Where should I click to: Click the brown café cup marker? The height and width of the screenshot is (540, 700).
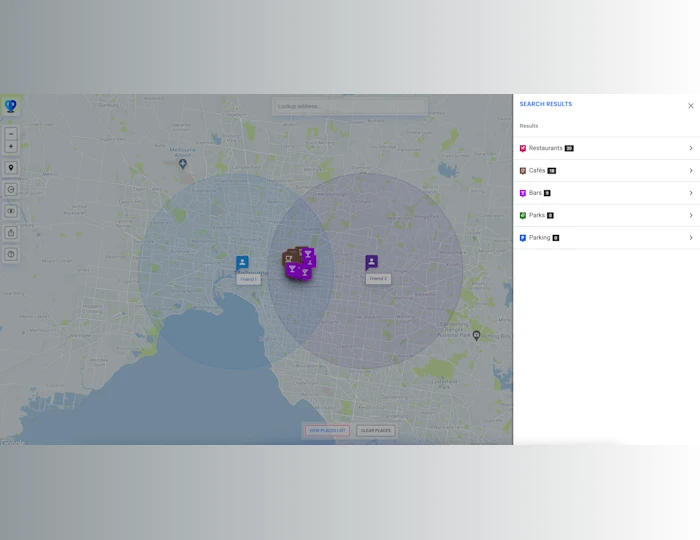coord(289,258)
